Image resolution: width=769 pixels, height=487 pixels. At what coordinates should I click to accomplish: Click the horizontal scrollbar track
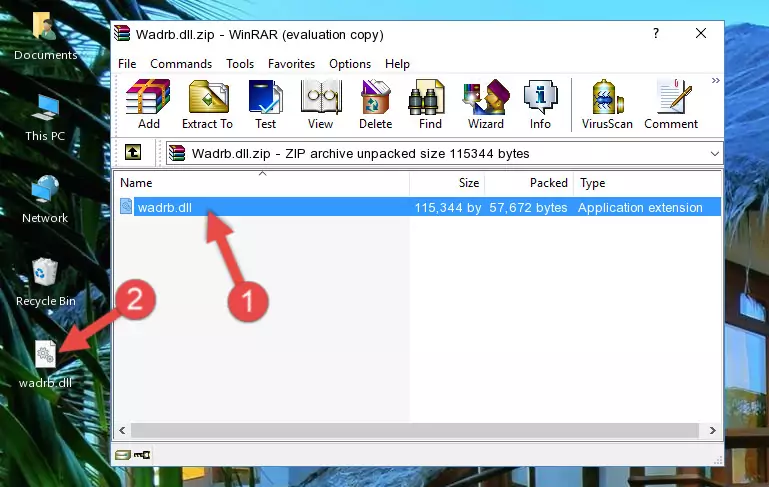(415, 431)
